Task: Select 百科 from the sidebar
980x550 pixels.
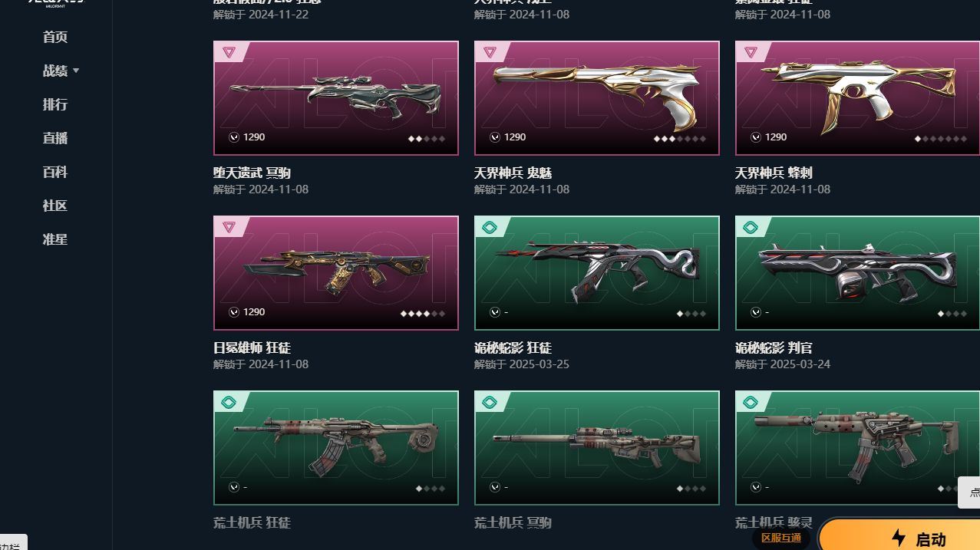Action: 55,172
